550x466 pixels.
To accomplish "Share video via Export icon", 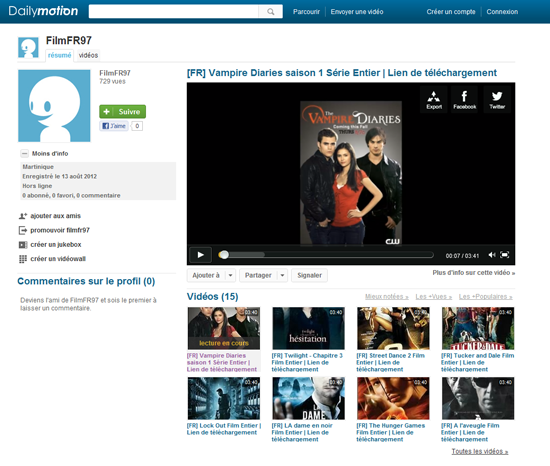I will click(x=434, y=100).
